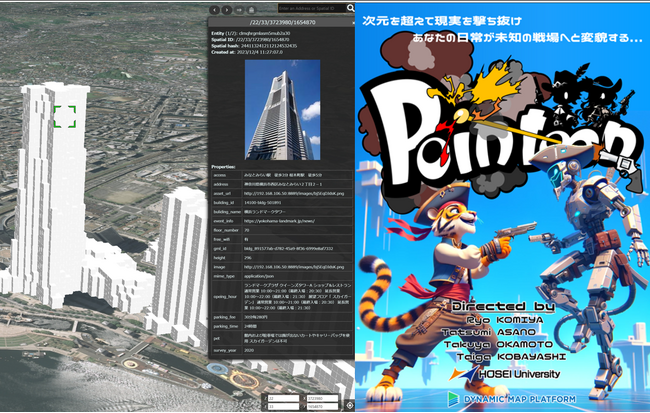Click the magnifier search icon
The height and width of the screenshot is (413, 650).
point(350,8)
